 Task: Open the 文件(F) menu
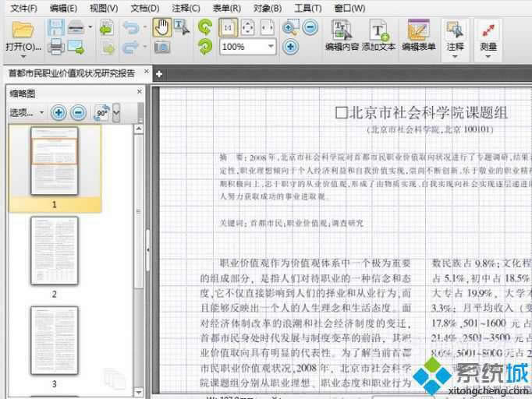coord(23,8)
